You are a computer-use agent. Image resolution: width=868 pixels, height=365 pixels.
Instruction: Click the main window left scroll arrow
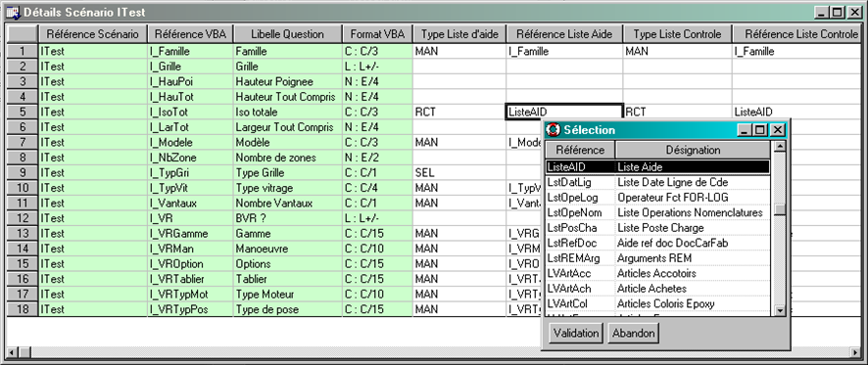tap(11, 351)
